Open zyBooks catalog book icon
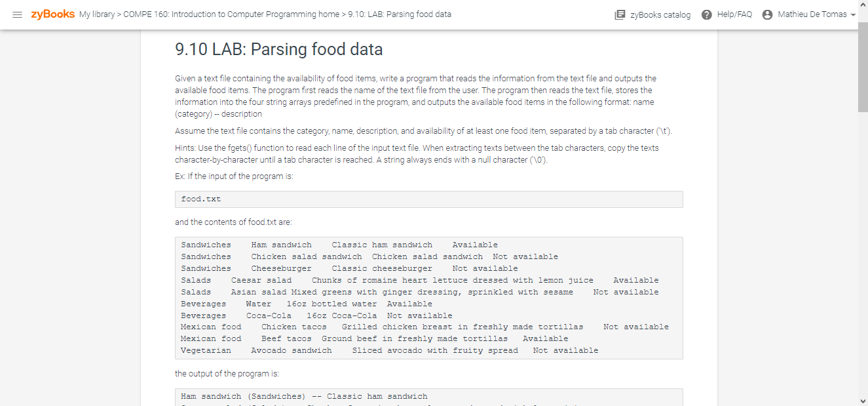 (x=620, y=14)
